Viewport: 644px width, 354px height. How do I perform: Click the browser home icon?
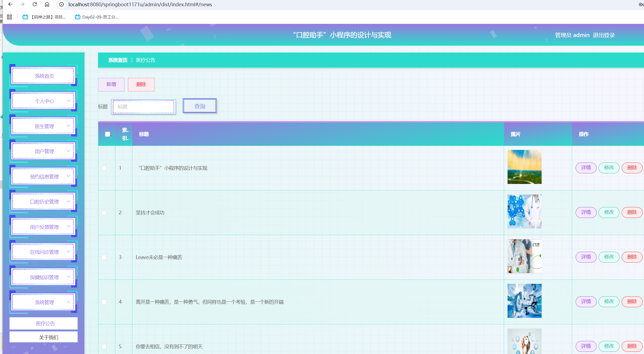pos(47,4)
